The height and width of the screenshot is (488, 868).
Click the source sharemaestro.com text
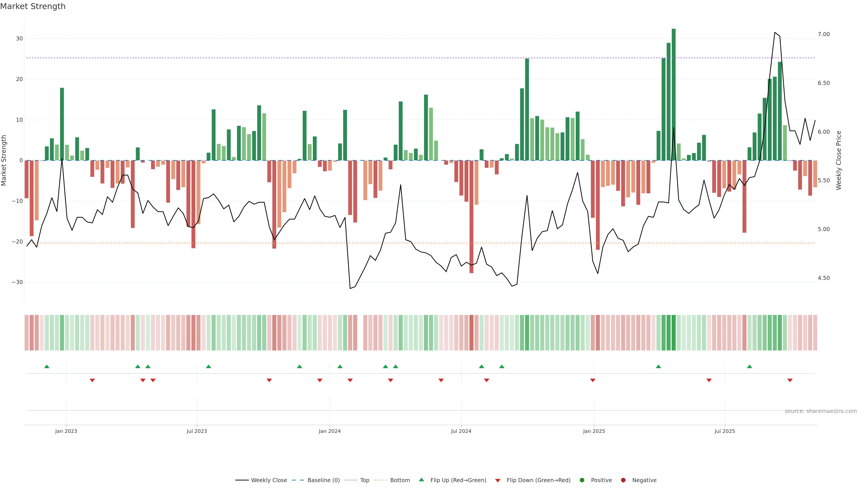tap(821, 411)
